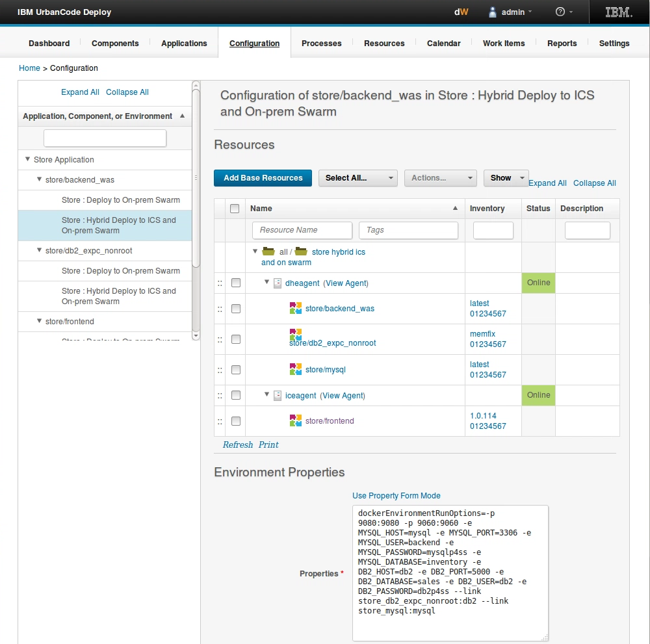Click drag handle icon for store/mysql row

220,370
